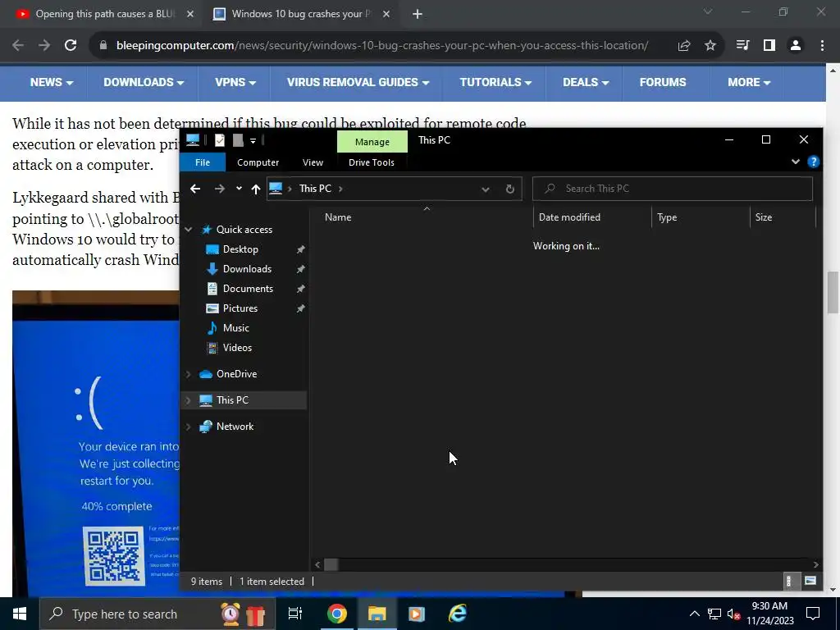Open Desktop in the navigation pane
This screenshot has width=840, height=630.
click(x=240, y=249)
